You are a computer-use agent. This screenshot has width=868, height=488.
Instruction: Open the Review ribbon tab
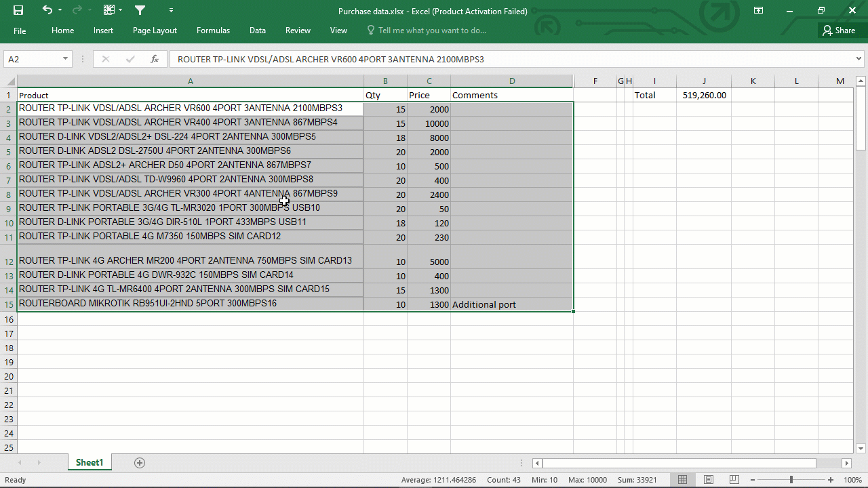pyautogui.click(x=298, y=30)
